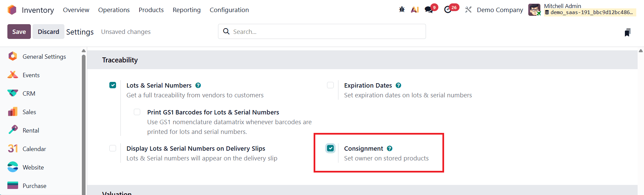Enable Expiration Dates on lots and serials

330,85
